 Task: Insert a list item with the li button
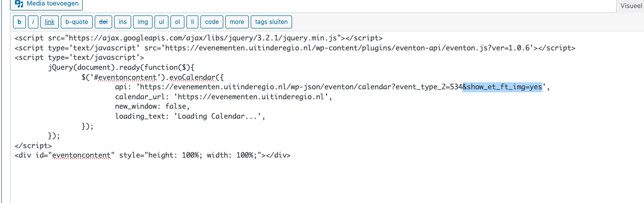pyautogui.click(x=193, y=22)
